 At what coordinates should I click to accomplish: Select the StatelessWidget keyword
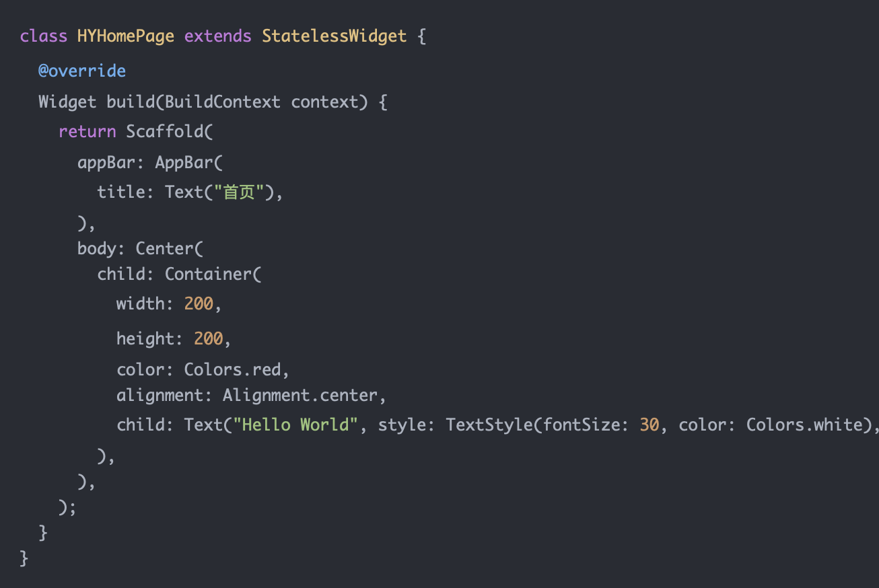(x=335, y=36)
